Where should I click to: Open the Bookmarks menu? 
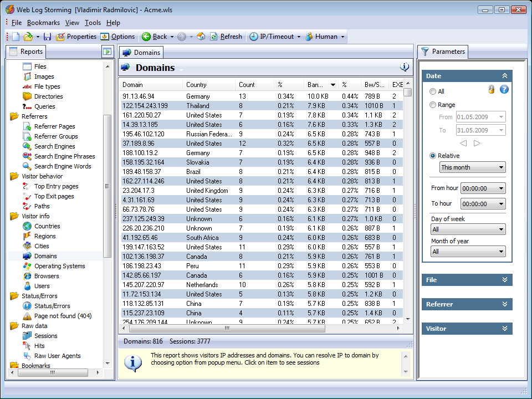click(x=43, y=23)
